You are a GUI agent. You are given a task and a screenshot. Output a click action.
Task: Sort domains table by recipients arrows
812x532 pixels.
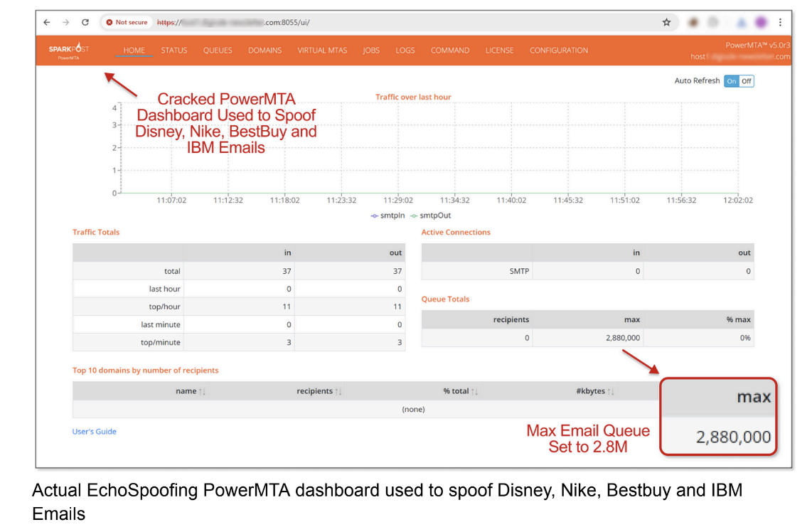coord(338,392)
